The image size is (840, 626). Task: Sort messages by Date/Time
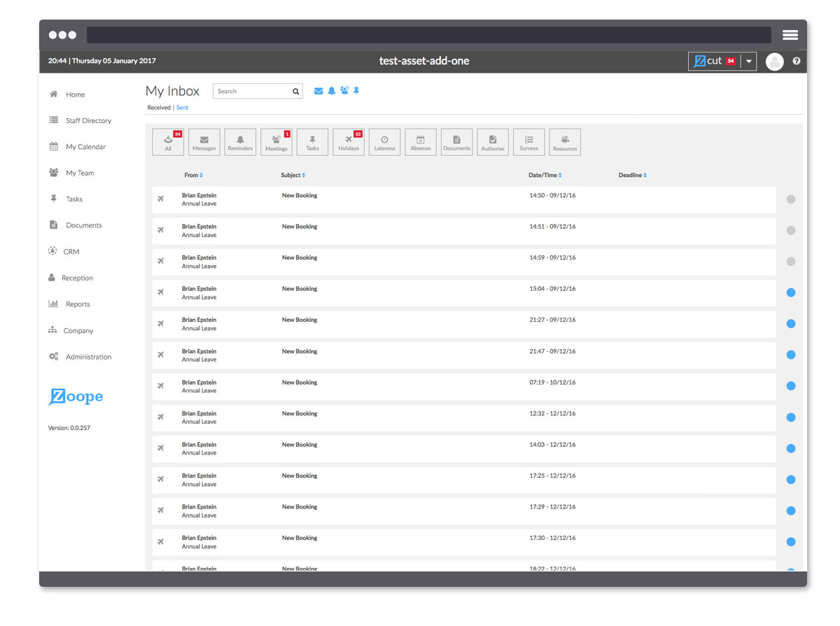(545, 176)
